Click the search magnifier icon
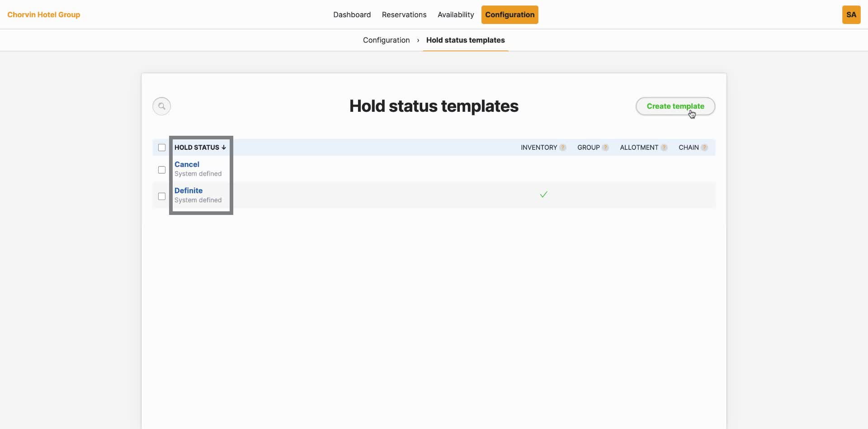Screen dimensions: 868x429 click(161, 106)
